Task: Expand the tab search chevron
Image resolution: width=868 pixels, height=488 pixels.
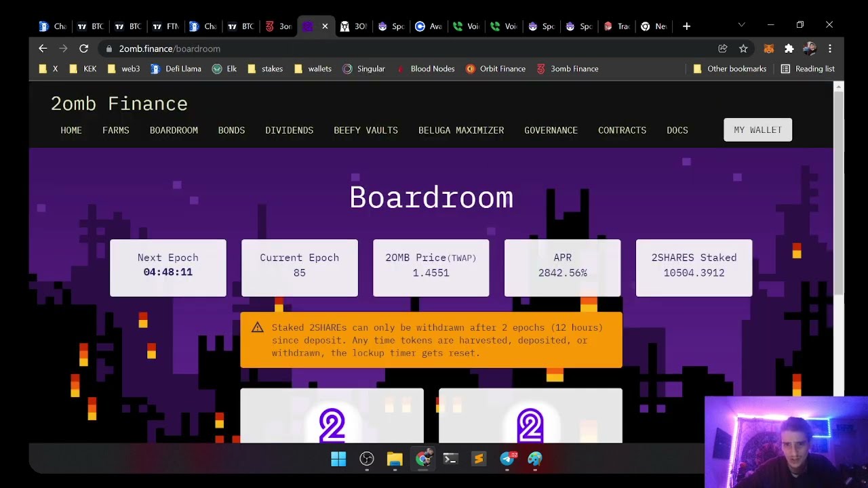Action: [x=741, y=25]
